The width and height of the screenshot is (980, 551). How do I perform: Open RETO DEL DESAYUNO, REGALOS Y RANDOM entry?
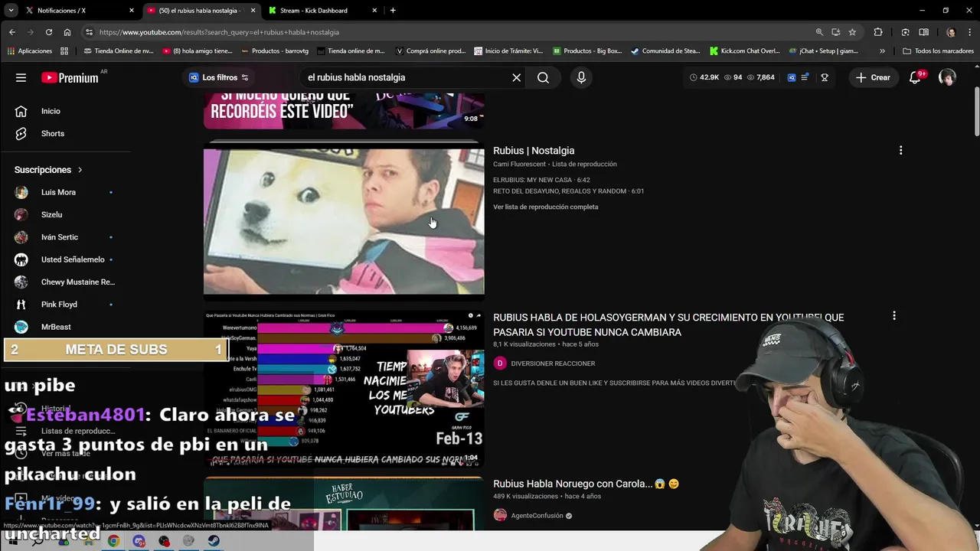click(x=568, y=191)
